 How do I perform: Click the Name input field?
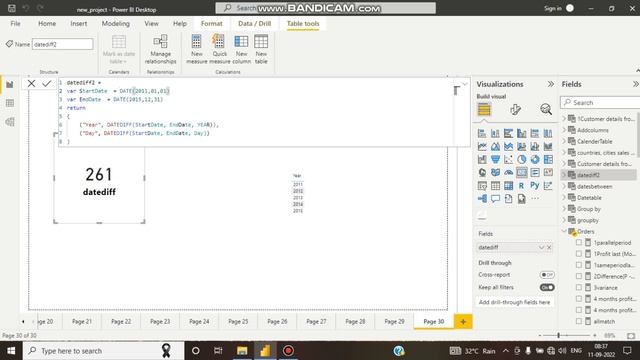(x=62, y=44)
